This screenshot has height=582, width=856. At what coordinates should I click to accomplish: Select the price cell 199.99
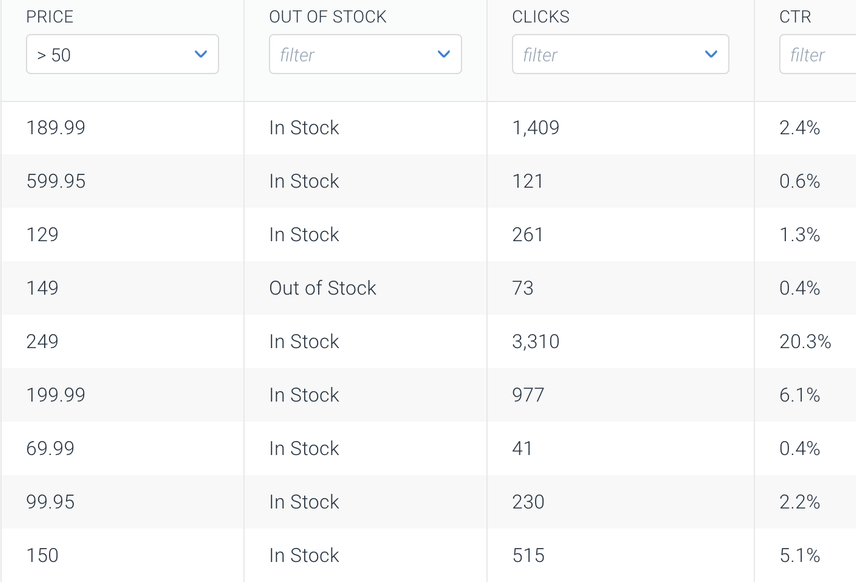(56, 395)
